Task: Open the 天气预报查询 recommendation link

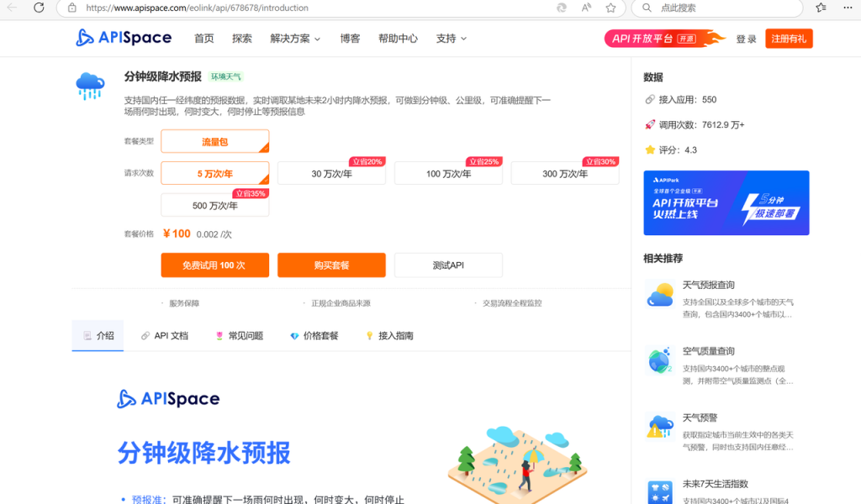Action: click(x=708, y=285)
